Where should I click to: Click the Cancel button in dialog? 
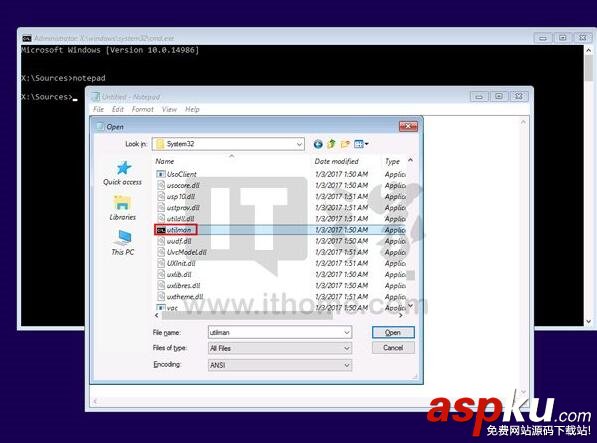click(x=393, y=348)
